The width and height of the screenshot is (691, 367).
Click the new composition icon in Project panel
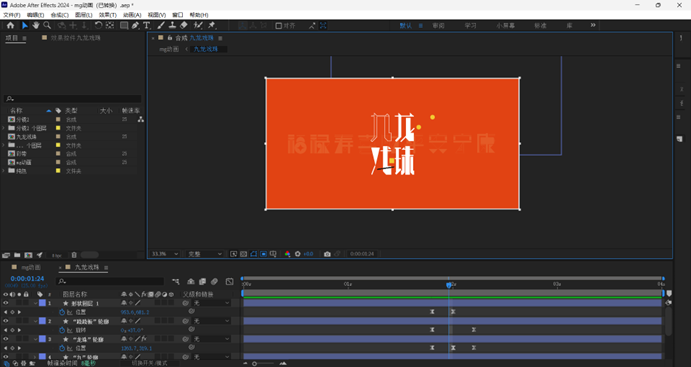[x=28, y=255]
